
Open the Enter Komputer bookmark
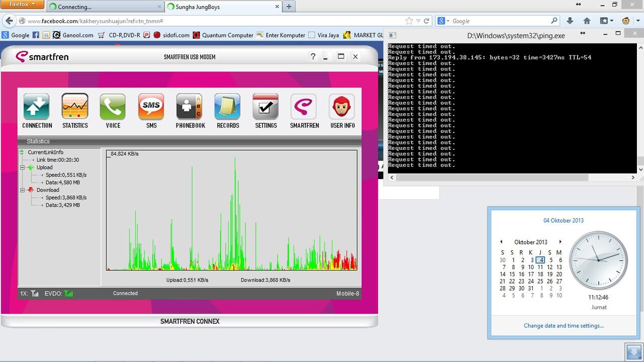pos(281,35)
